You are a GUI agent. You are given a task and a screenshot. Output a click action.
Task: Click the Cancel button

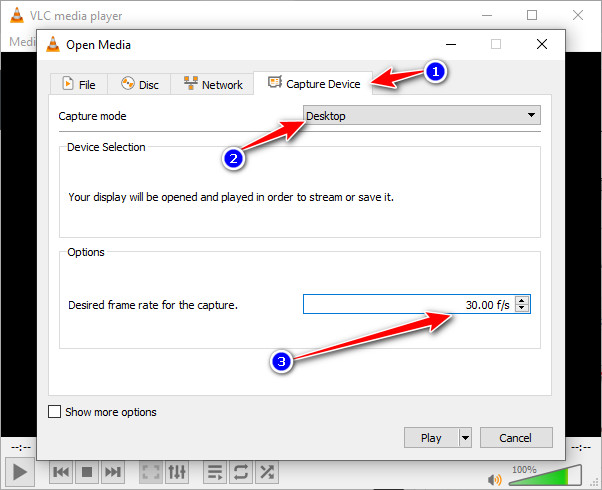(516, 438)
